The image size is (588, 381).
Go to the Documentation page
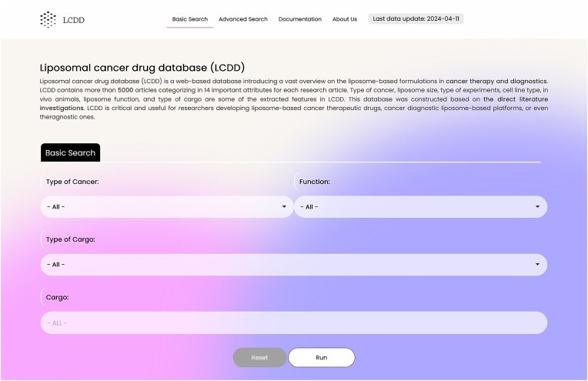(300, 19)
